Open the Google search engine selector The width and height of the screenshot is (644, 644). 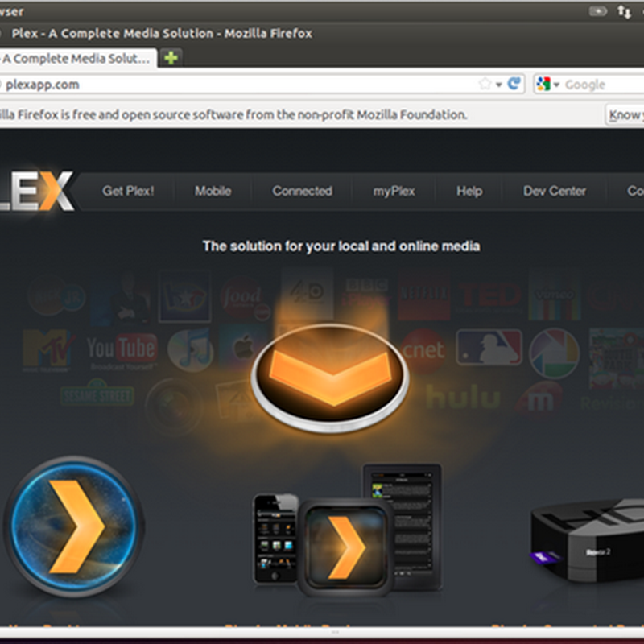[x=547, y=85]
